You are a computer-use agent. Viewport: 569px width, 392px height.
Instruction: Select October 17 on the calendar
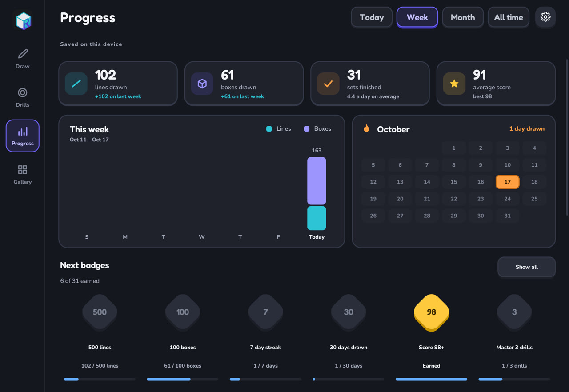click(507, 182)
